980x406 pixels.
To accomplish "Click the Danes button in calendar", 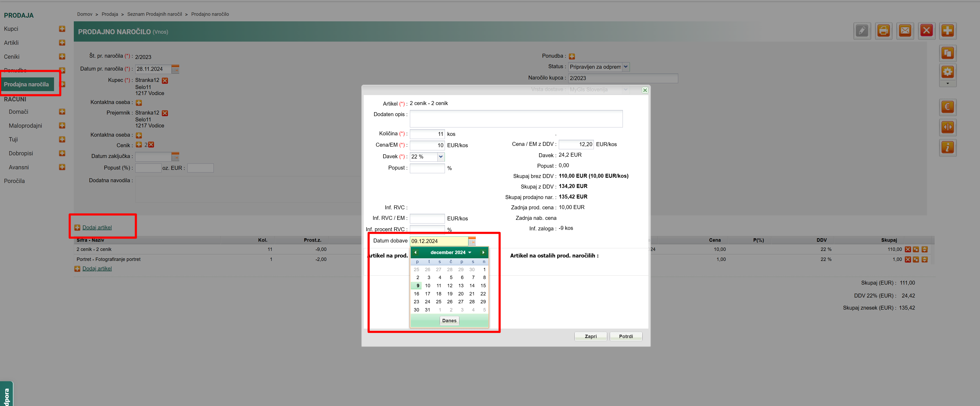I will (449, 320).
